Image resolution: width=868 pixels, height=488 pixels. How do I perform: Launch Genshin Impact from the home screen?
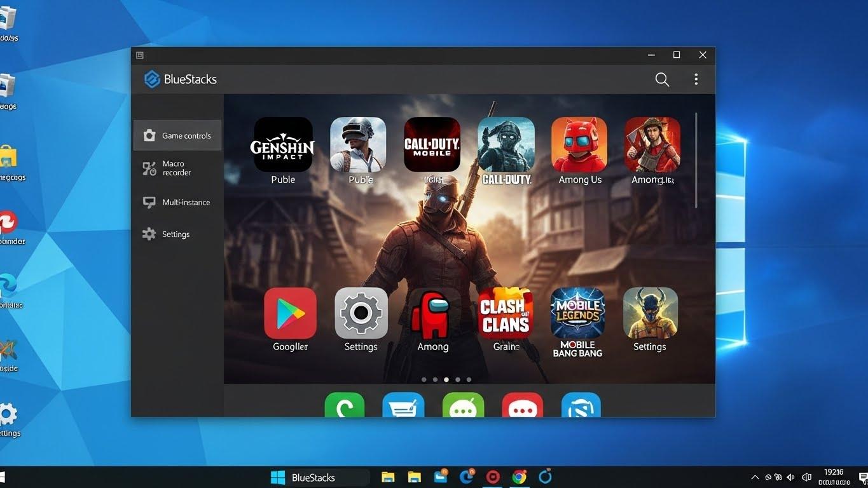[283, 145]
